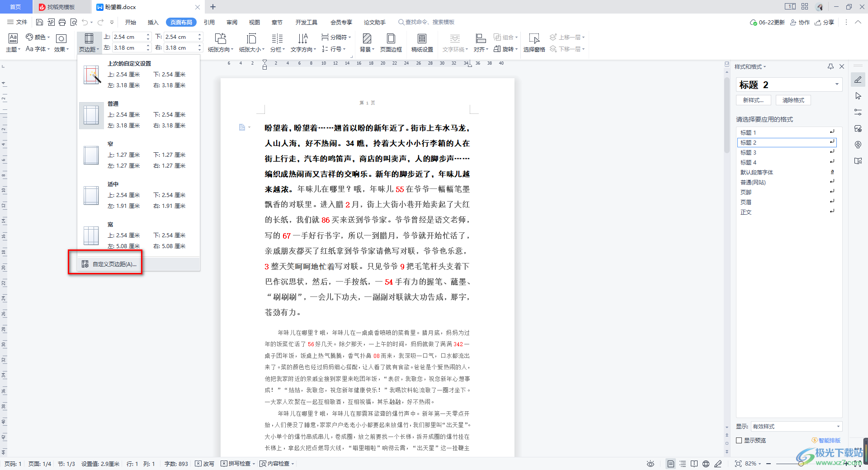Open the 显示 有效样式 combo box
The width and height of the screenshot is (868, 470).
(796, 426)
